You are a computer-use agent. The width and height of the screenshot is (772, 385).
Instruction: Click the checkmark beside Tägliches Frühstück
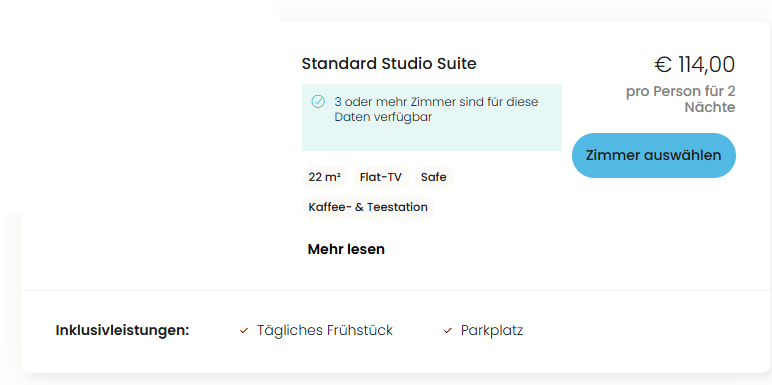point(244,331)
